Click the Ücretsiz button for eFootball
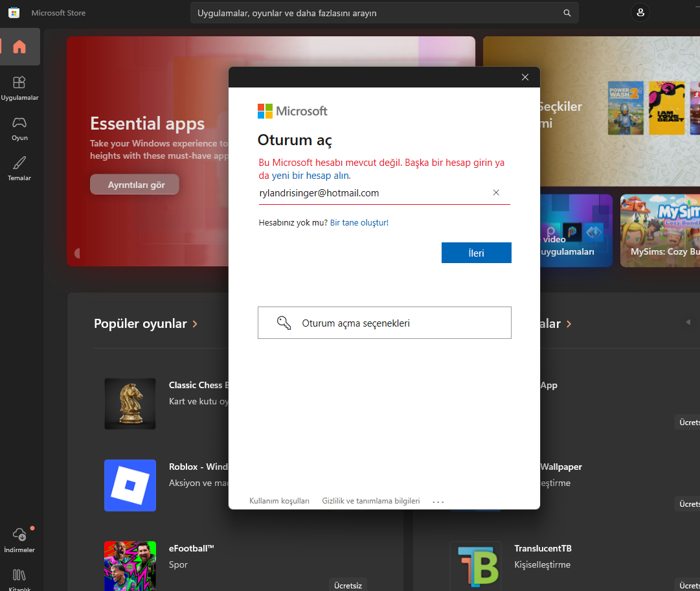This screenshot has width=700, height=591. coord(348,585)
